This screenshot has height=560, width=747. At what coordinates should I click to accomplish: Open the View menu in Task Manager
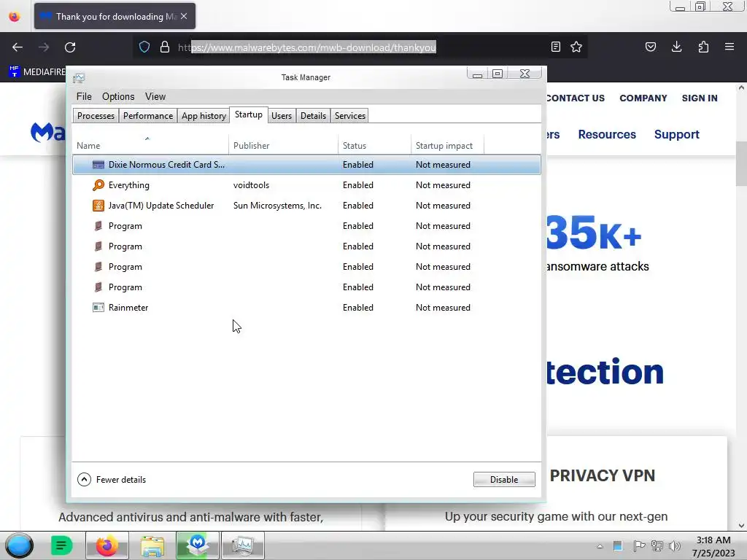coord(155,97)
